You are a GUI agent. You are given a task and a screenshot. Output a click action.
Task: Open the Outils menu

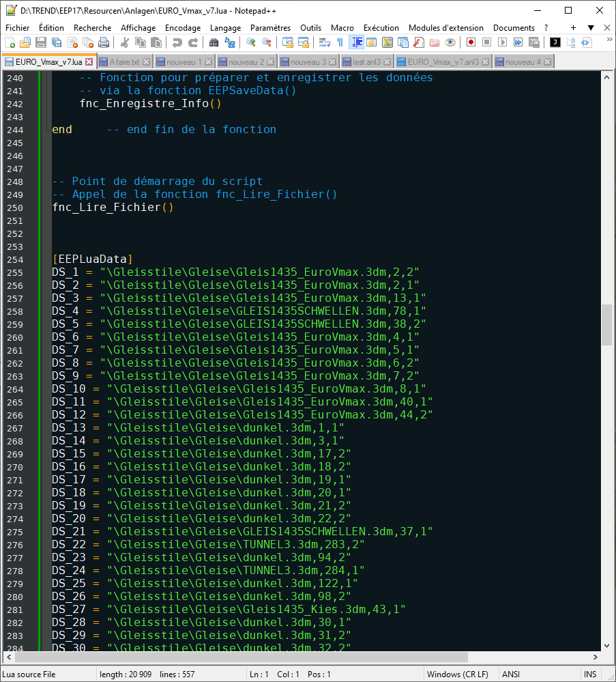coord(311,28)
